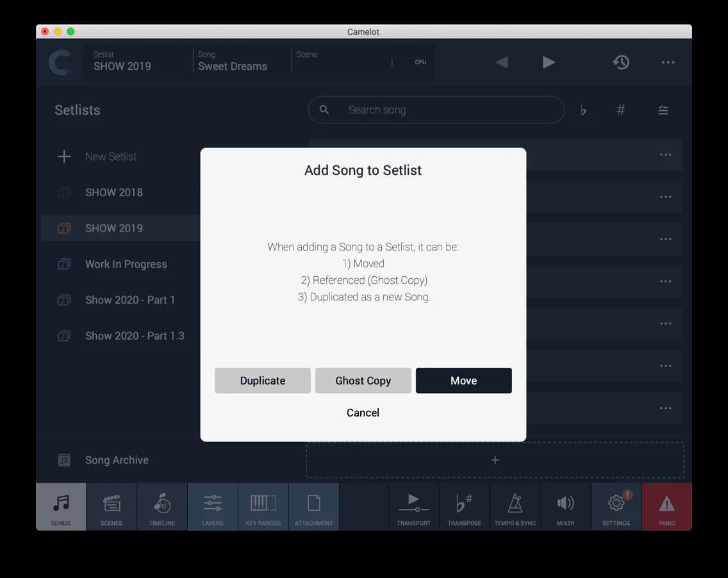Select the Timeline view icon
The image size is (728, 578).
[161, 506]
